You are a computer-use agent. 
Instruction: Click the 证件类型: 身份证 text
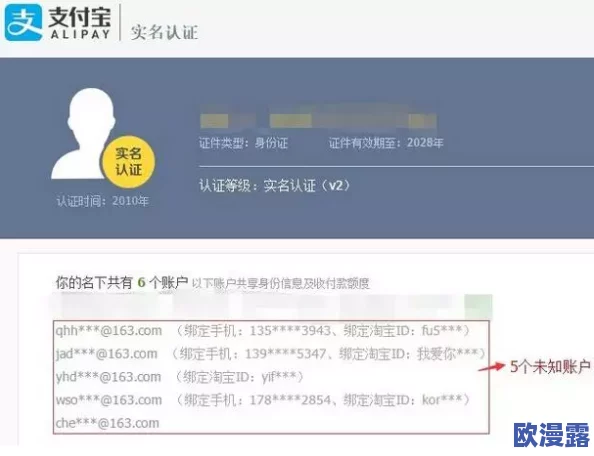pyautogui.click(x=243, y=143)
